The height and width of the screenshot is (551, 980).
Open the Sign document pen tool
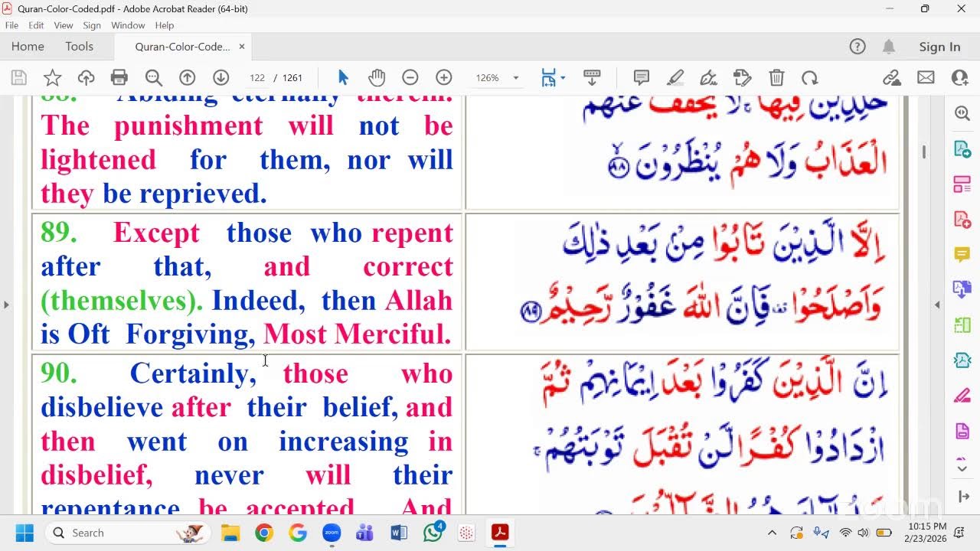708,77
